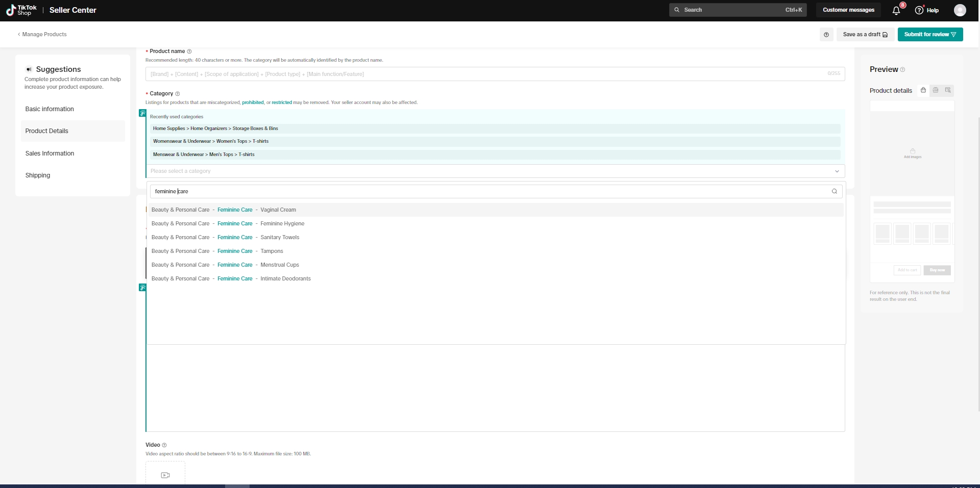Click the user profile avatar
Screen dimensions: 980x488
(x=960, y=10)
